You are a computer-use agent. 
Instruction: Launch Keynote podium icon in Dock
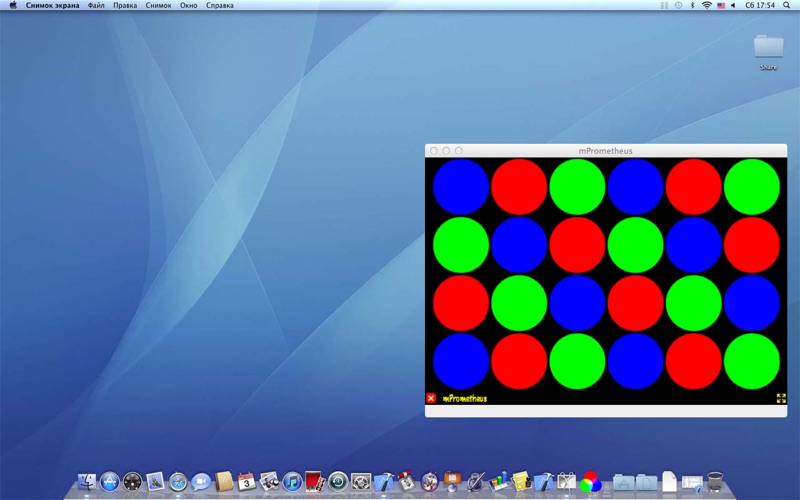[x=452, y=481]
